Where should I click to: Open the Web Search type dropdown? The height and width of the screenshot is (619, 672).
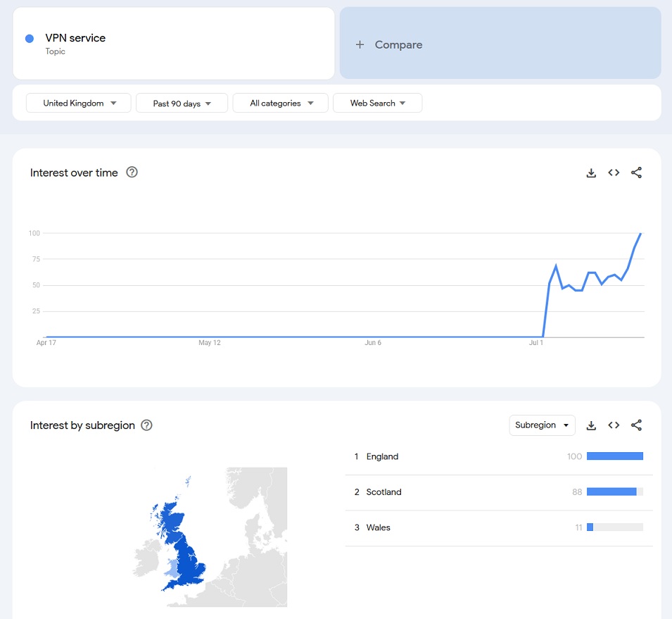click(x=378, y=103)
